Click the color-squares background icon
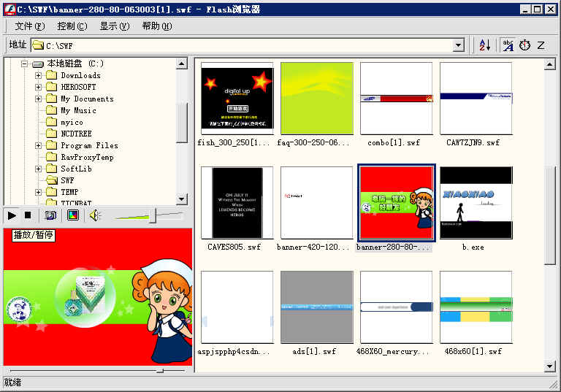 pos(72,215)
